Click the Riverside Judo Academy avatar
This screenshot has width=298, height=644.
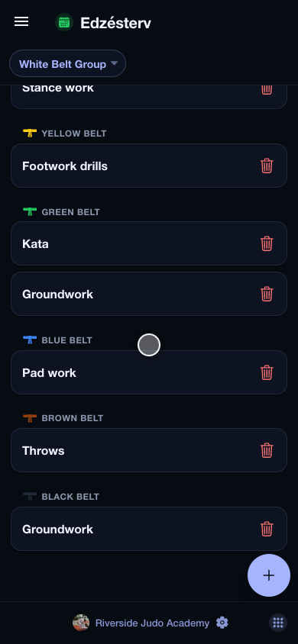pos(81,623)
